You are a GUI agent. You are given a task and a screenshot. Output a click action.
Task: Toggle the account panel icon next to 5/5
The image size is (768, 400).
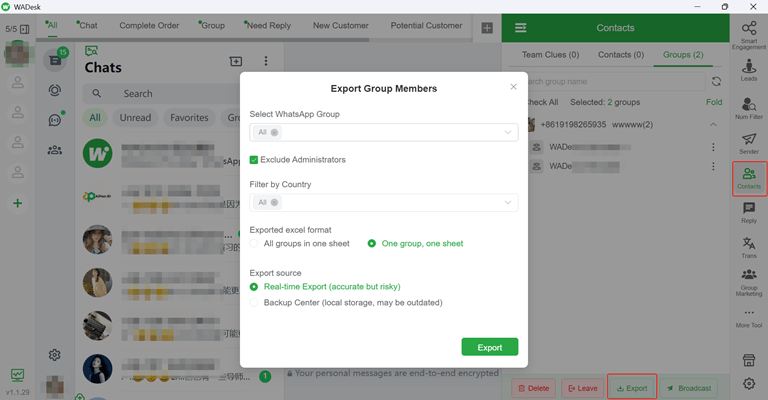click(x=24, y=29)
